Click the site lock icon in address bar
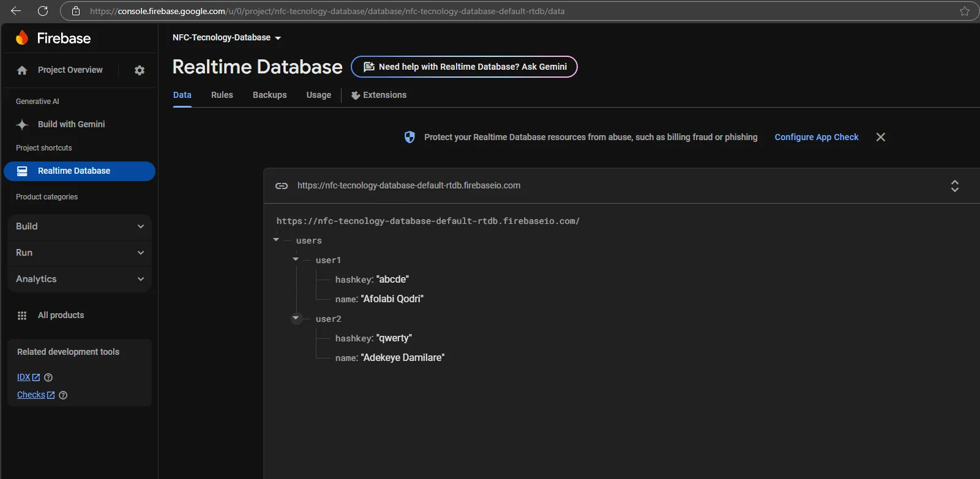This screenshot has width=980, height=479. tap(76, 11)
